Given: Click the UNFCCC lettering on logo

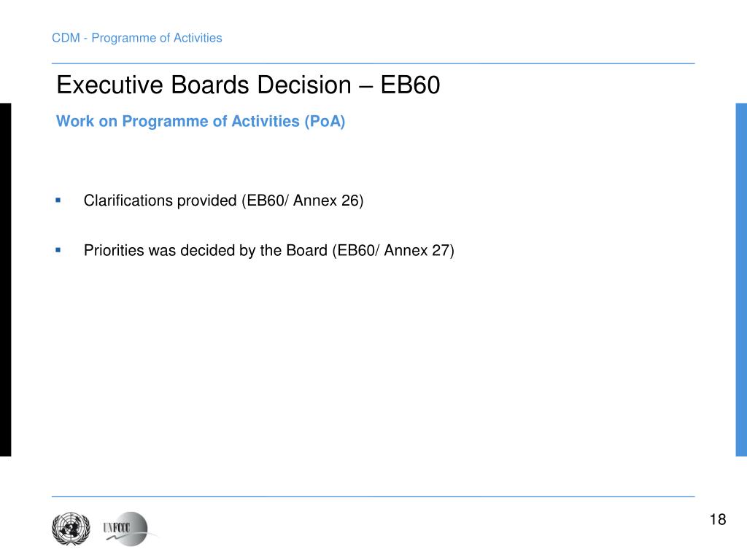Looking at the screenshot, I should 116,527.
